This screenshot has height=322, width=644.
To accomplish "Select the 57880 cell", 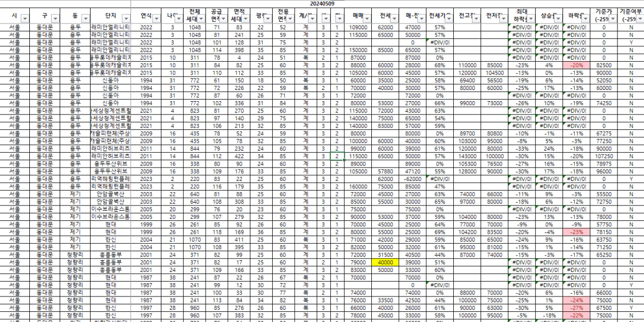I will coord(385,171).
